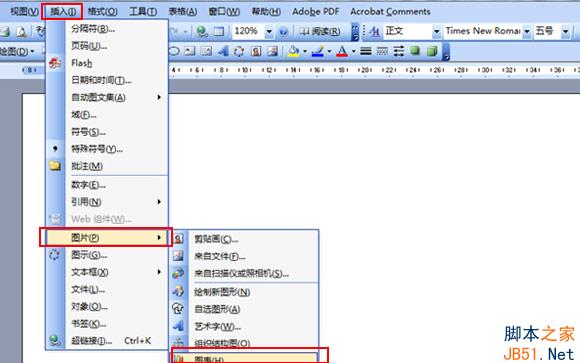Click inside the 正文 style box

click(407, 31)
